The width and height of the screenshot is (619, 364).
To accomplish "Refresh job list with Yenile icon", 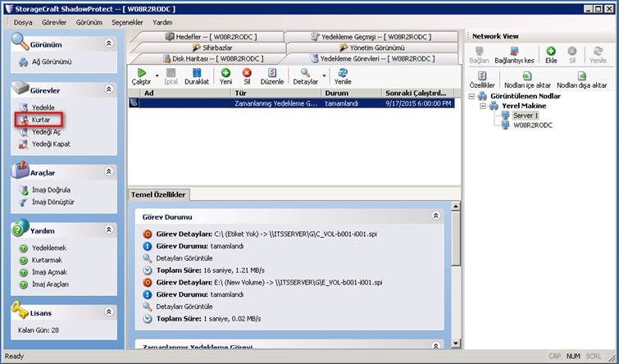I will point(342,73).
